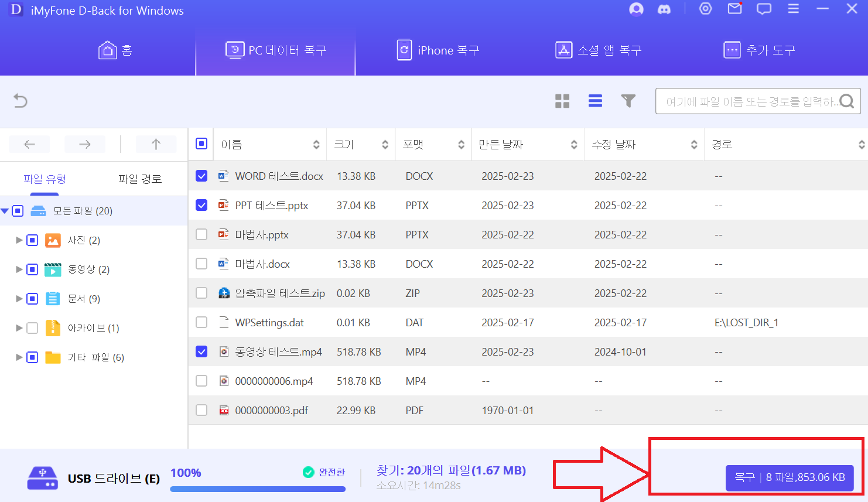Click the zip icon of 압축파일 테스트.zip
The image size is (868, 502).
point(224,292)
